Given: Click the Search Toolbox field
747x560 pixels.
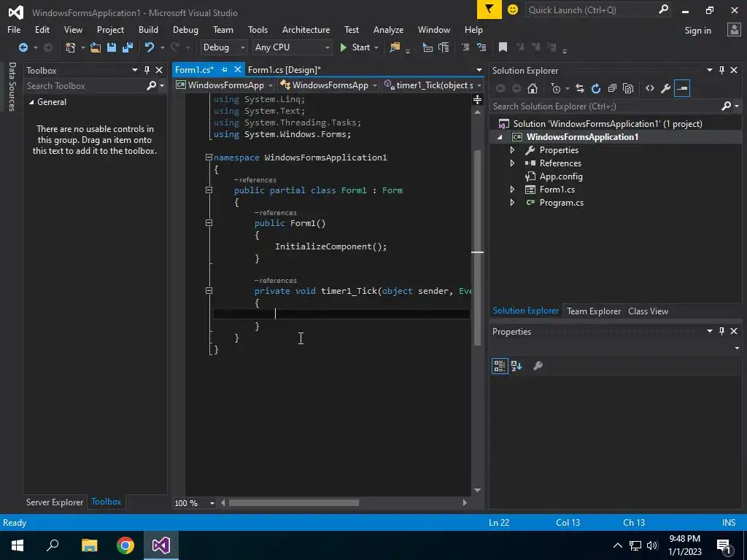Looking at the screenshot, I should 86,86.
